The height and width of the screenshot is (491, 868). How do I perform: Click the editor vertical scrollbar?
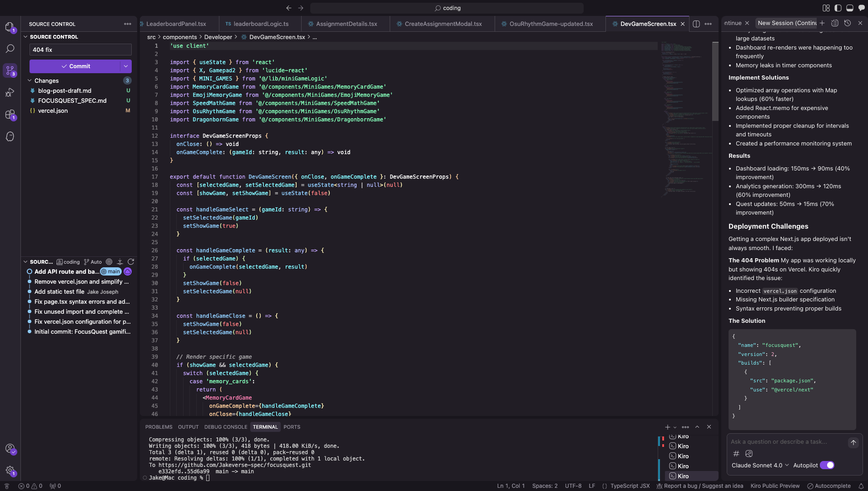[715, 82]
